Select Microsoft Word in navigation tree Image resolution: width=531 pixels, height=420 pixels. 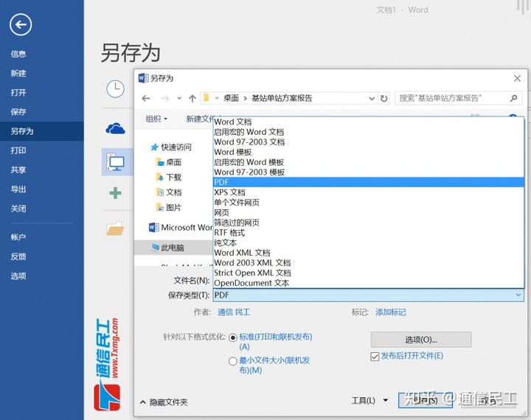tap(181, 228)
